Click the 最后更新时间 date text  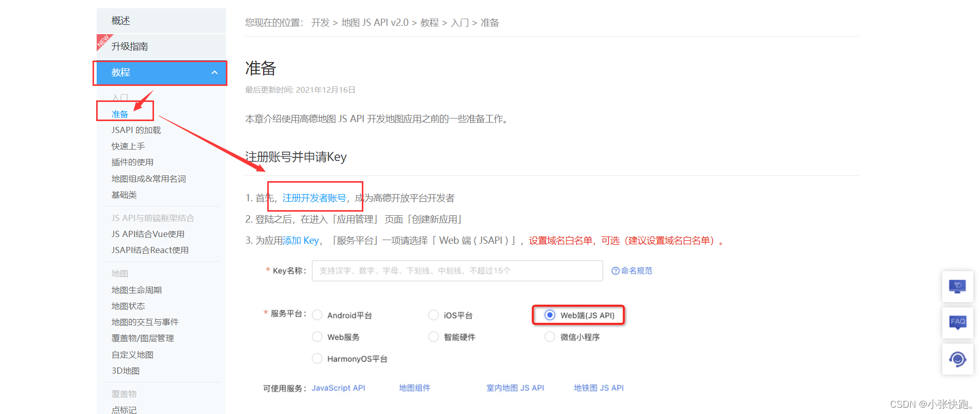pos(300,90)
